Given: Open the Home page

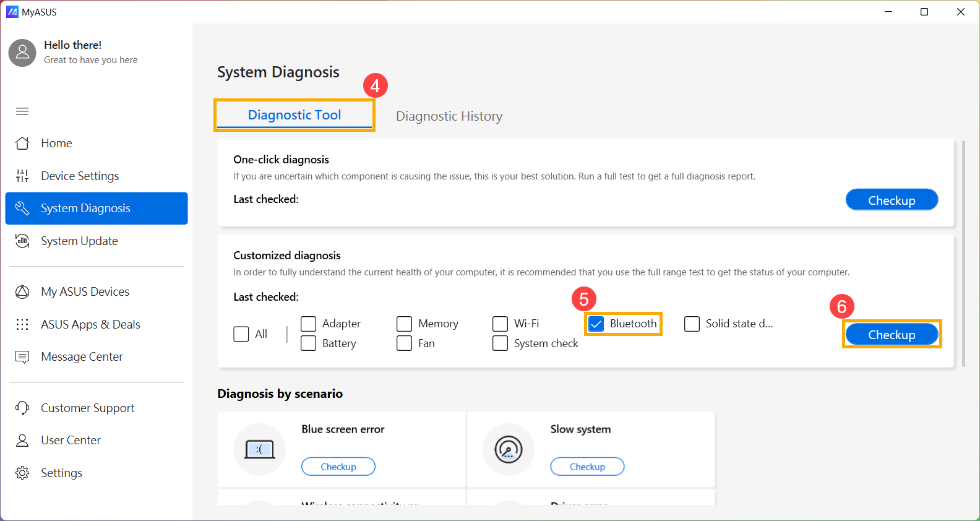Looking at the screenshot, I should [x=97, y=143].
